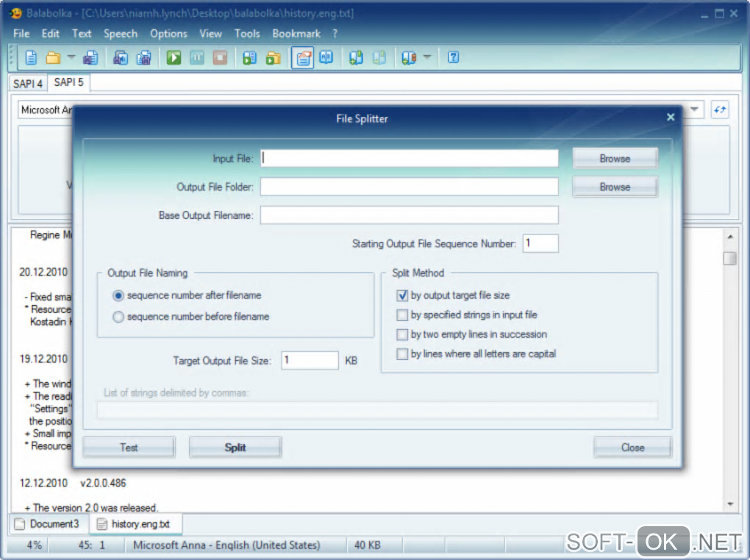Screen dimensions: 750x560
Task: Click the text scrollbar down arrow
Action: 730,504
